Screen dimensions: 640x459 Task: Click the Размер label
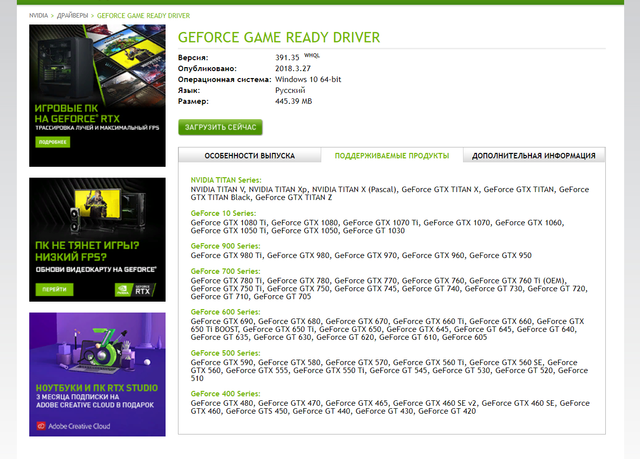pyautogui.click(x=193, y=101)
